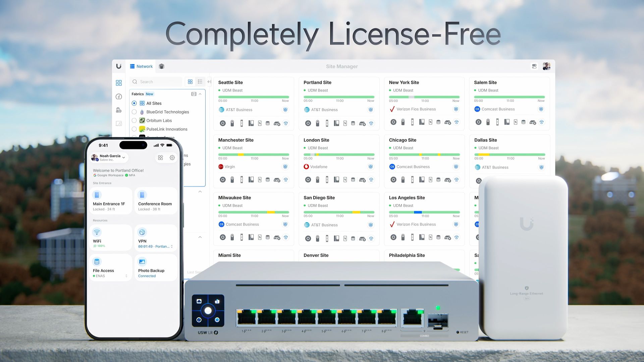Open the Protect camera app icon beside Network
Image resolution: width=644 pixels, height=362 pixels.
coord(161,66)
